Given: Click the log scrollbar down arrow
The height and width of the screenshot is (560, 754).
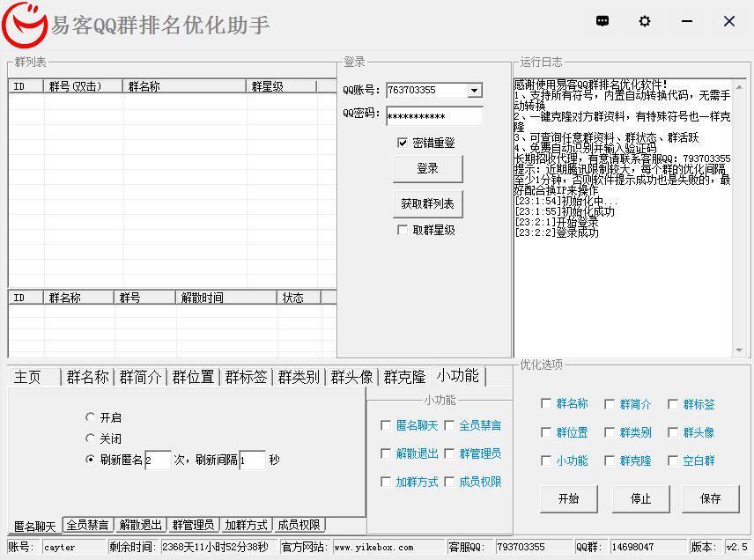Looking at the screenshot, I should [x=739, y=350].
